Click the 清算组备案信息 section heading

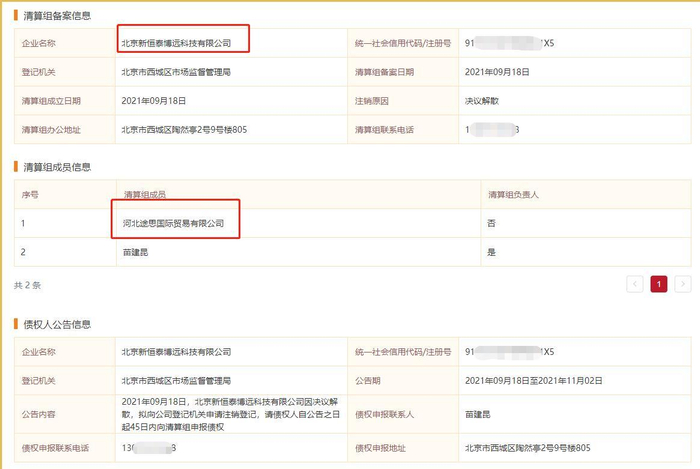click(x=57, y=16)
